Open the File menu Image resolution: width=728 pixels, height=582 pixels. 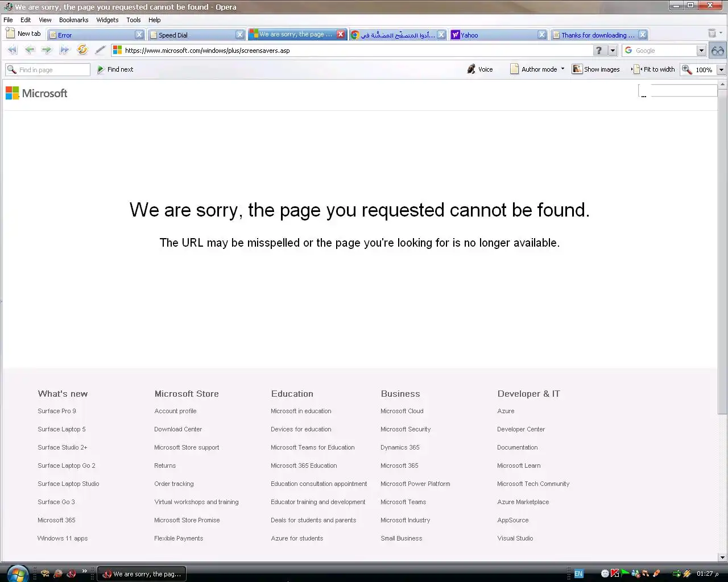(x=8, y=20)
